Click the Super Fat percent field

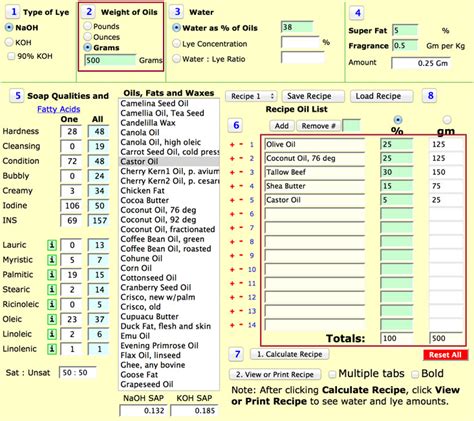(405, 31)
